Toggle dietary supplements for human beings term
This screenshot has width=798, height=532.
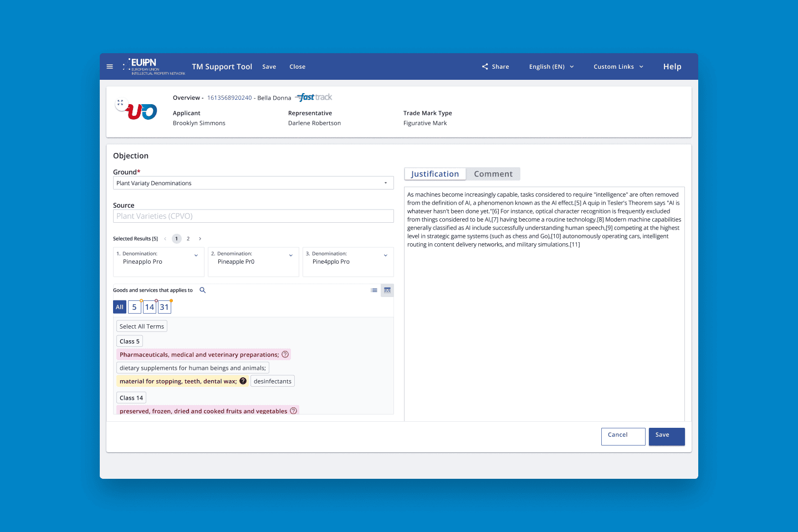click(x=192, y=368)
